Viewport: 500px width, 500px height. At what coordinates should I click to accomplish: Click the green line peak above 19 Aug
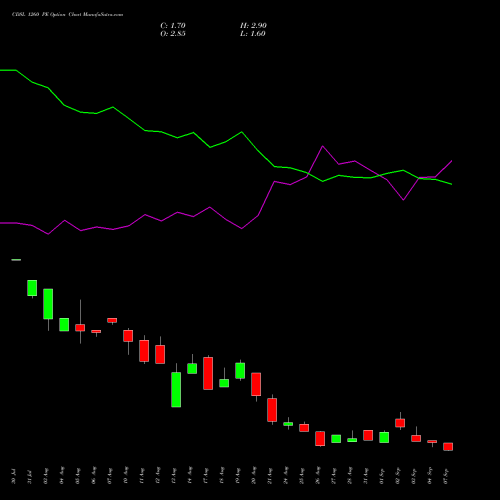242,132
